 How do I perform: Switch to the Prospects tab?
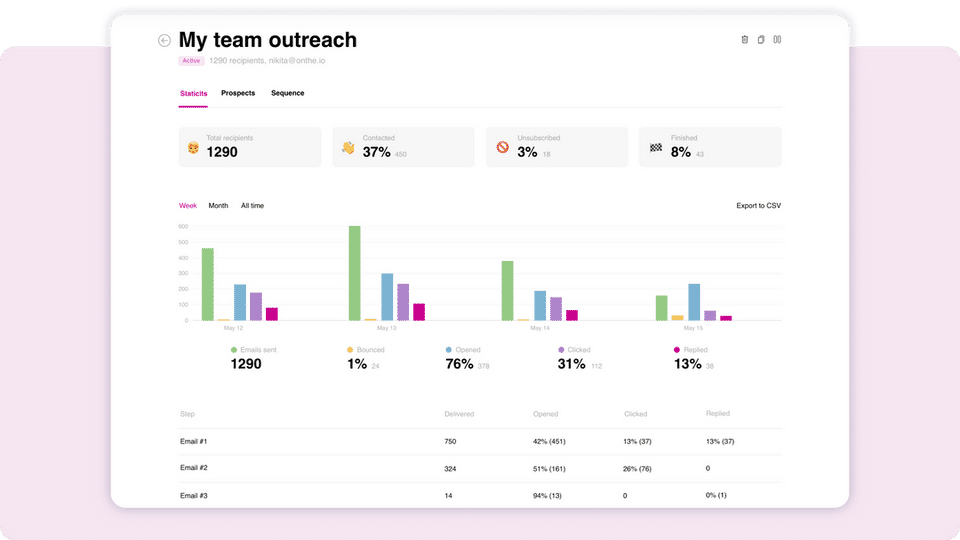[x=238, y=93]
